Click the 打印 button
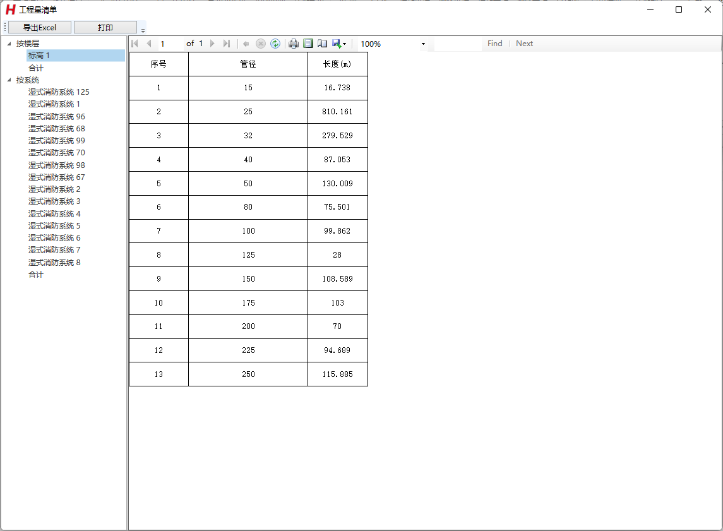Image resolution: width=723 pixels, height=531 pixels. 105,28
